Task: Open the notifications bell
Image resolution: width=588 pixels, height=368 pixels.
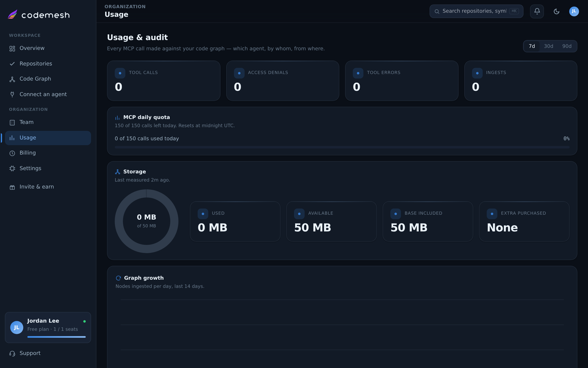Action: [x=537, y=11]
